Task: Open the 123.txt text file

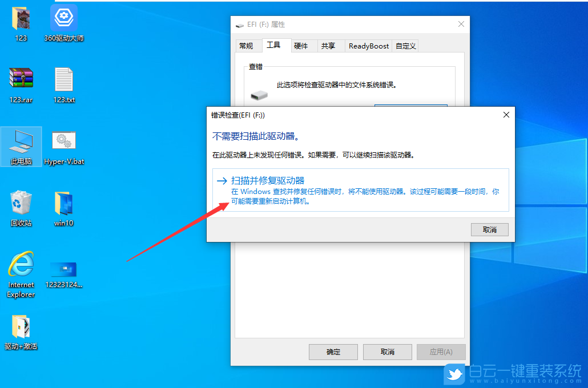Action: point(63,80)
